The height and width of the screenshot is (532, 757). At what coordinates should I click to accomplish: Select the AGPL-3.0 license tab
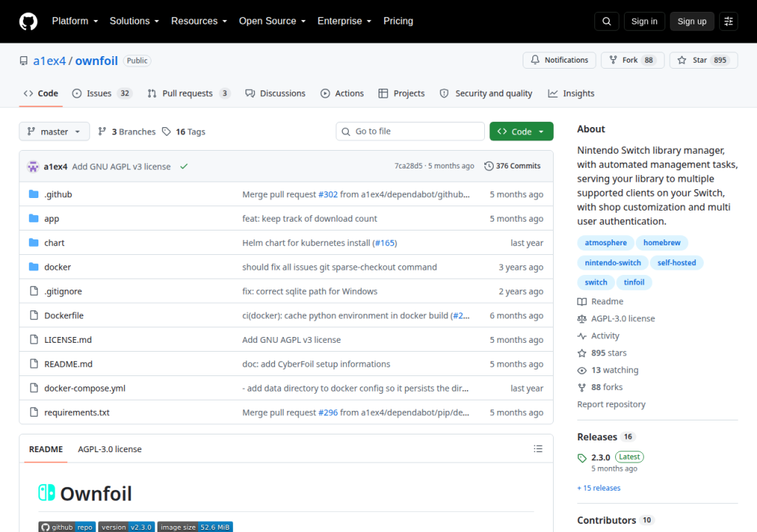(109, 449)
